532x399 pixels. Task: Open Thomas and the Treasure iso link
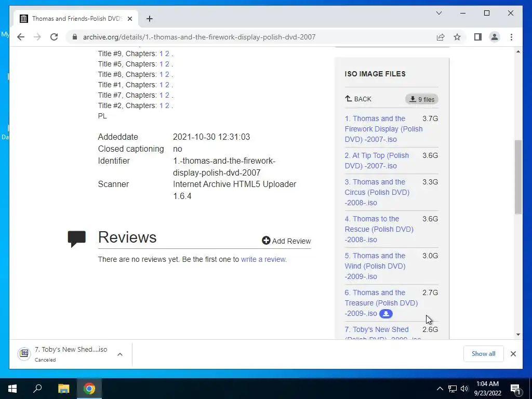pyautogui.click(x=381, y=303)
